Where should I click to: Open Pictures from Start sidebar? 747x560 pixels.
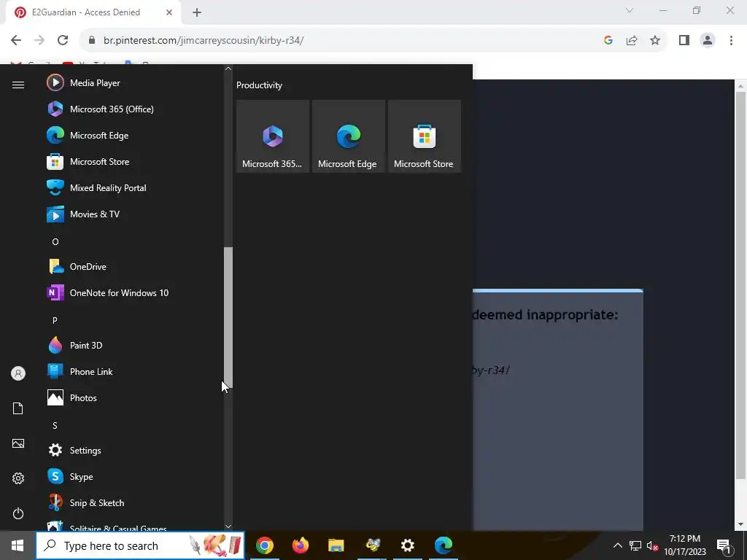tap(18, 443)
